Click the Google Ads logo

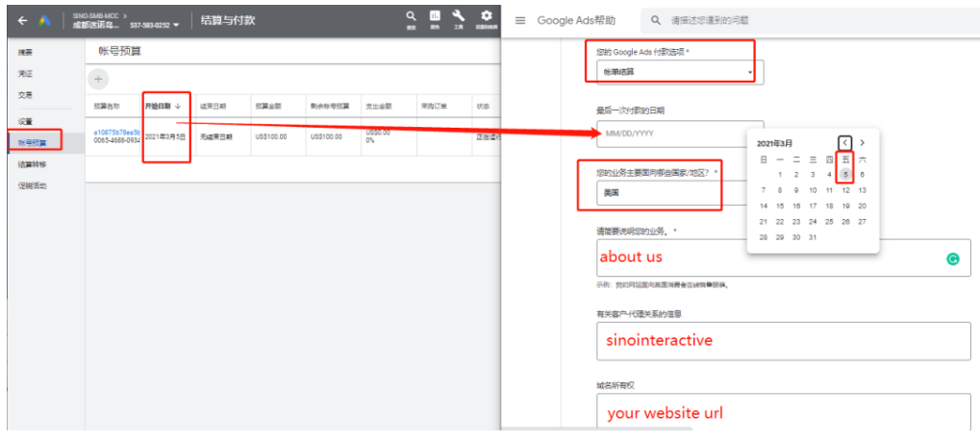(x=46, y=20)
